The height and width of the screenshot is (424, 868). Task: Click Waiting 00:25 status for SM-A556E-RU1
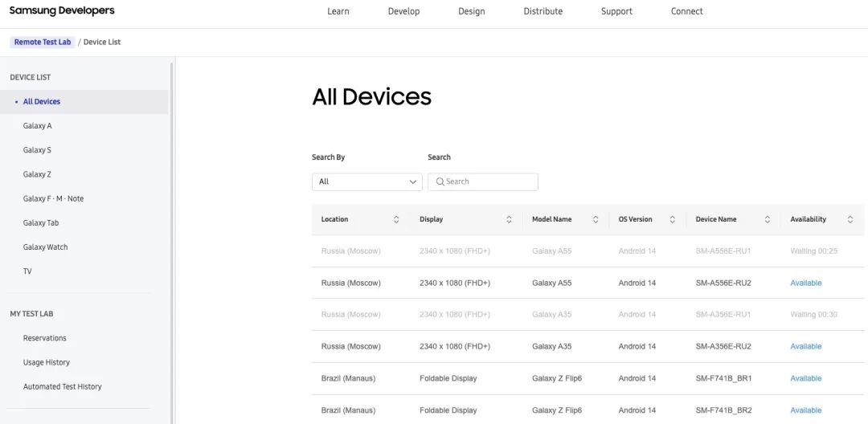pyautogui.click(x=813, y=251)
